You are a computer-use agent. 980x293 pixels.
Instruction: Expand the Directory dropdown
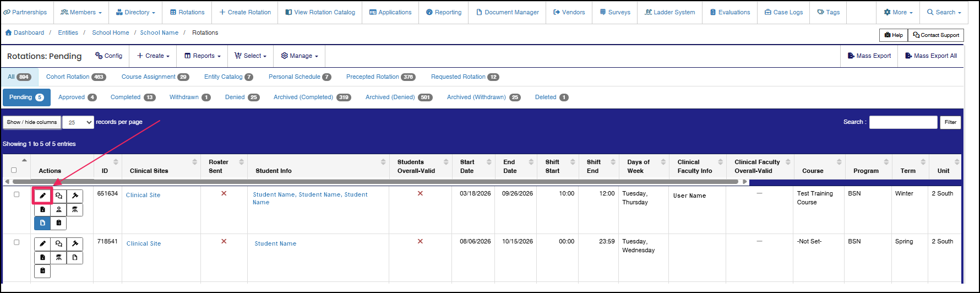click(135, 12)
